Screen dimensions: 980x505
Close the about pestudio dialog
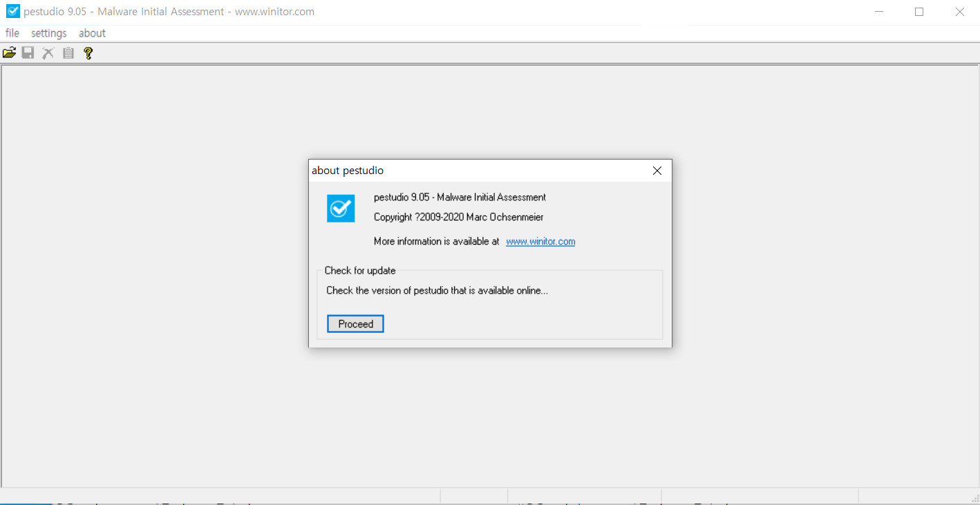point(657,171)
